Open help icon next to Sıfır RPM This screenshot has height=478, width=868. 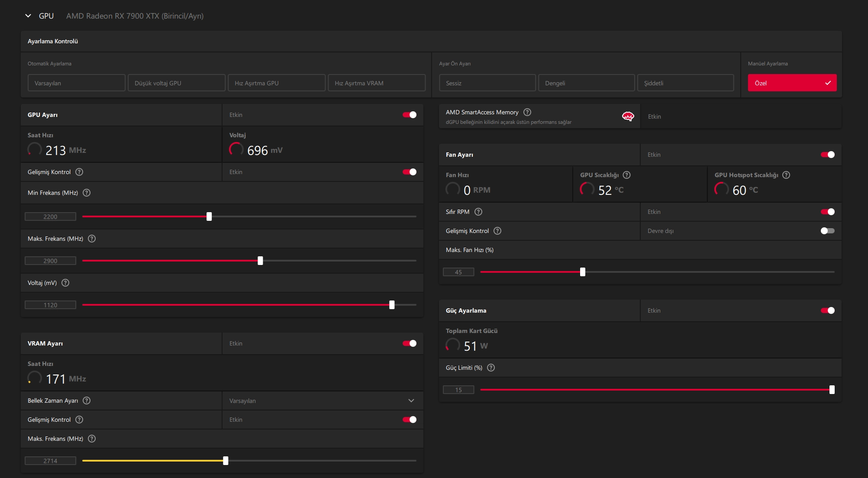478,212
